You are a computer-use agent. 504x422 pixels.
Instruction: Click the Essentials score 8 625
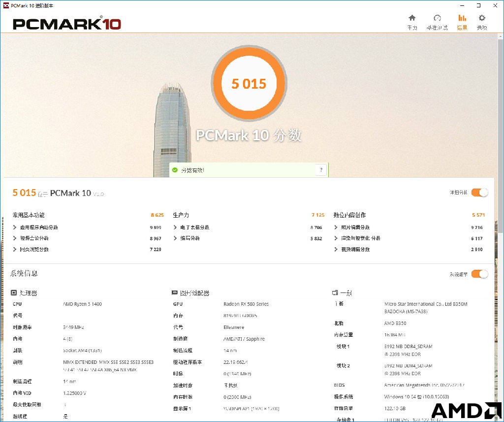tap(157, 215)
